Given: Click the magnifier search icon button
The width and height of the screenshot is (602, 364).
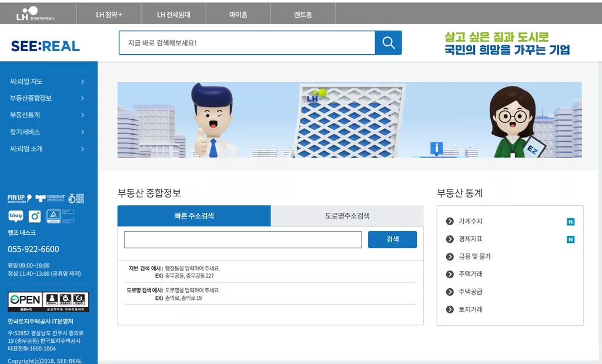Looking at the screenshot, I should click(x=388, y=42).
